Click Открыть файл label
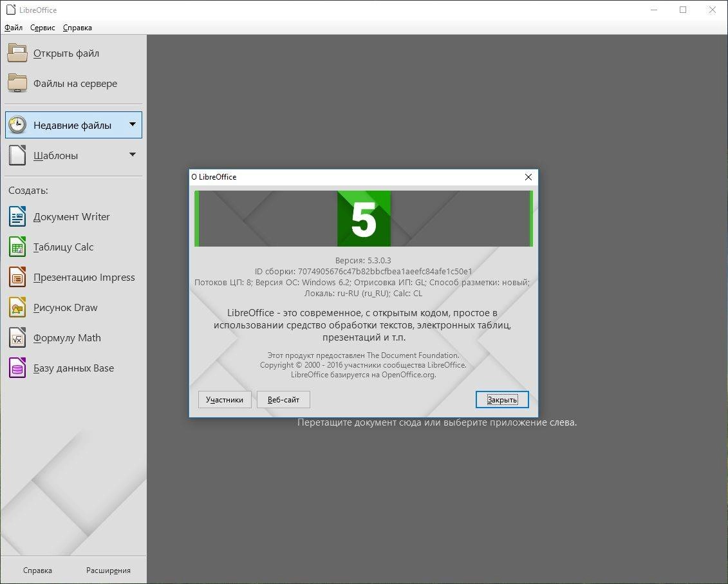728x584 pixels. click(66, 53)
